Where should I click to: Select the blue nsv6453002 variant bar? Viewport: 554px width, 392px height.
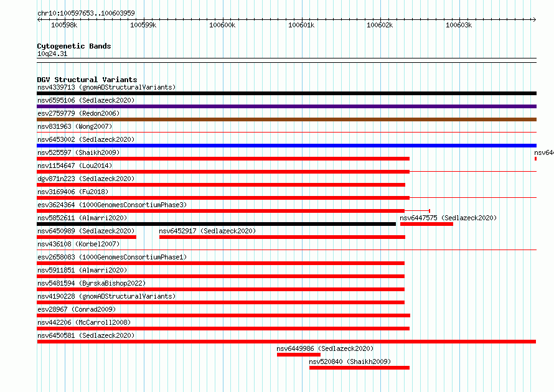point(286,146)
